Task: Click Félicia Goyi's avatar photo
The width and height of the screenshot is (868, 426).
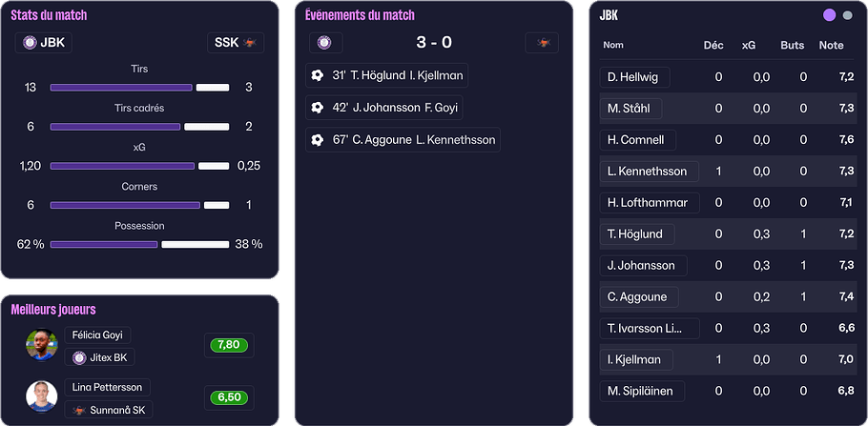Action: click(x=42, y=345)
